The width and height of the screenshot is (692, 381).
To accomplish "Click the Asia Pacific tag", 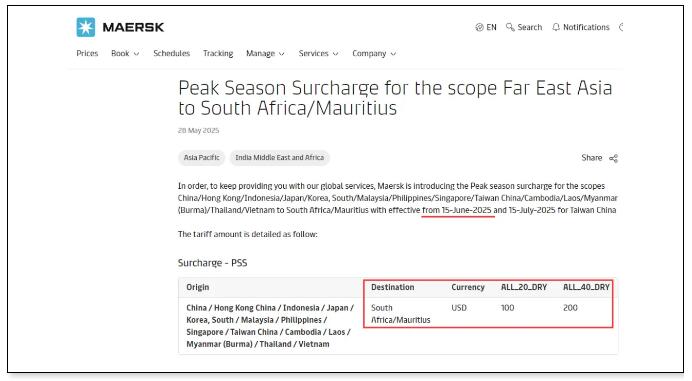I will pos(202,158).
